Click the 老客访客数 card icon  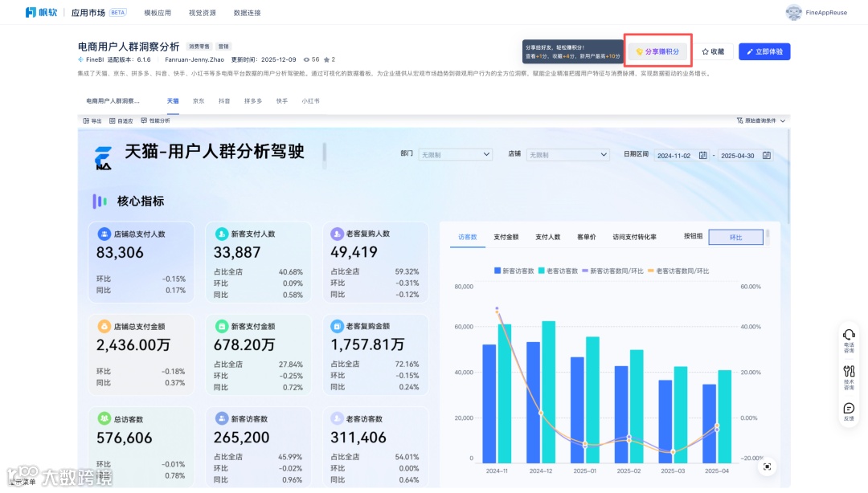tap(337, 418)
